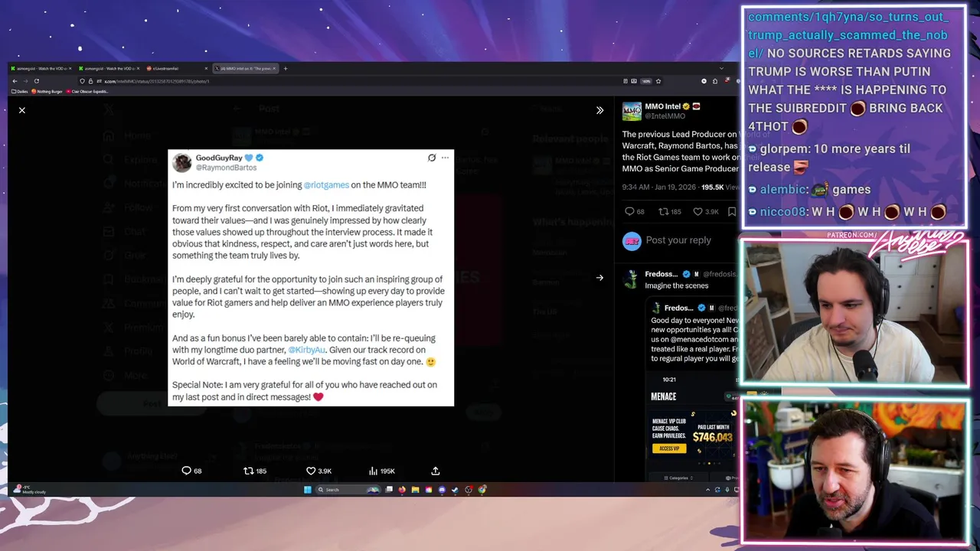The image size is (980, 551).
Task: Open Firefox from the taskbar
Action: pos(402,490)
